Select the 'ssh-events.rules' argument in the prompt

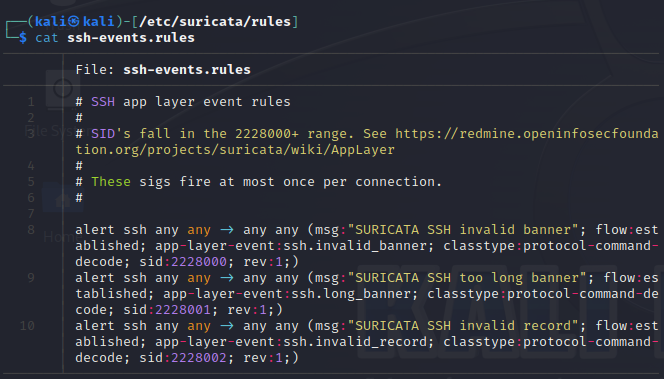coord(131,38)
